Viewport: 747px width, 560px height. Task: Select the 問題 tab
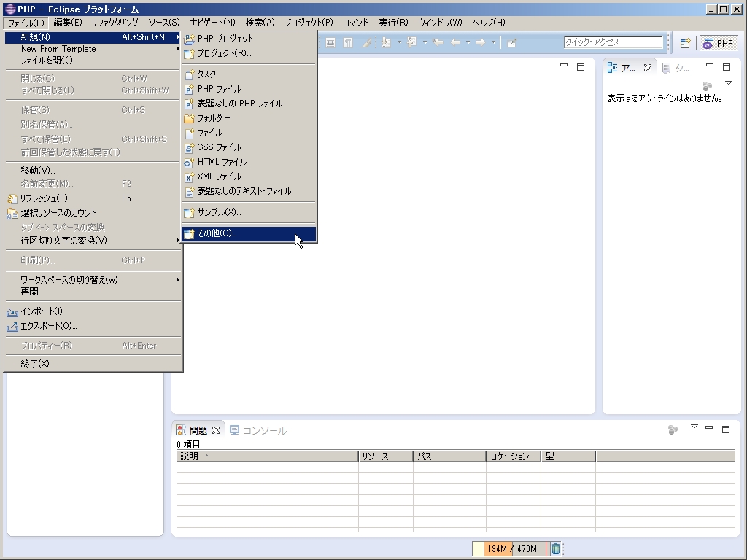pos(198,430)
